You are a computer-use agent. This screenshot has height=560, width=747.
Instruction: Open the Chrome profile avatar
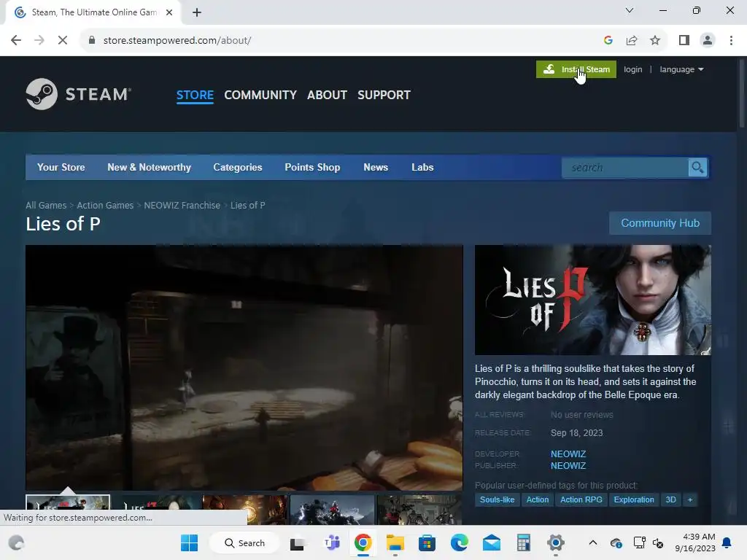coord(708,41)
